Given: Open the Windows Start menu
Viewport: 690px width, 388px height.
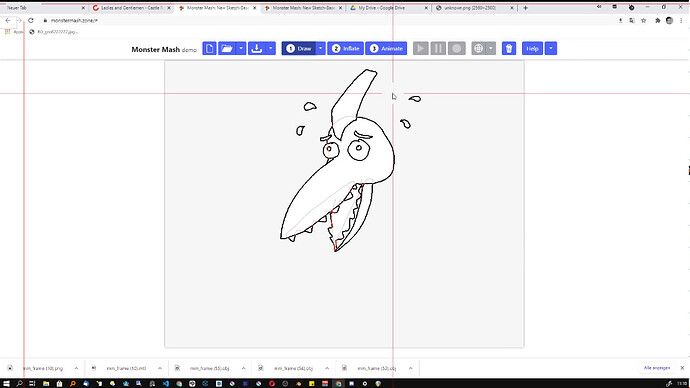Looking at the screenshot, I should 6,384.
